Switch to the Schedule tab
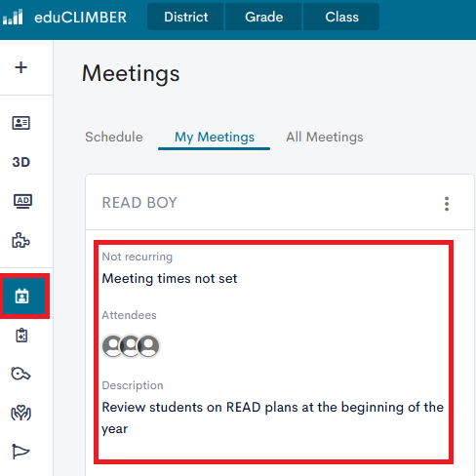Image resolution: width=476 pixels, height=476 pixels. pos(114,137)
